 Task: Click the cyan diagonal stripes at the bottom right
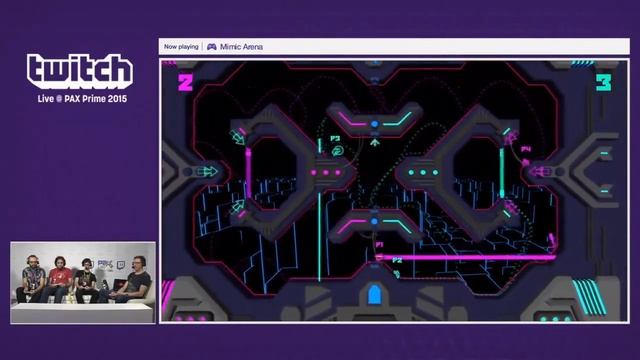point(589,297)
